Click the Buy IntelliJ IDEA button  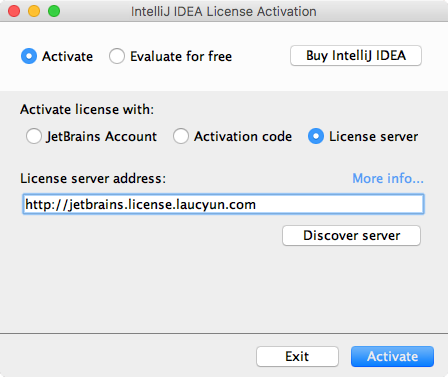click(356, 56)
